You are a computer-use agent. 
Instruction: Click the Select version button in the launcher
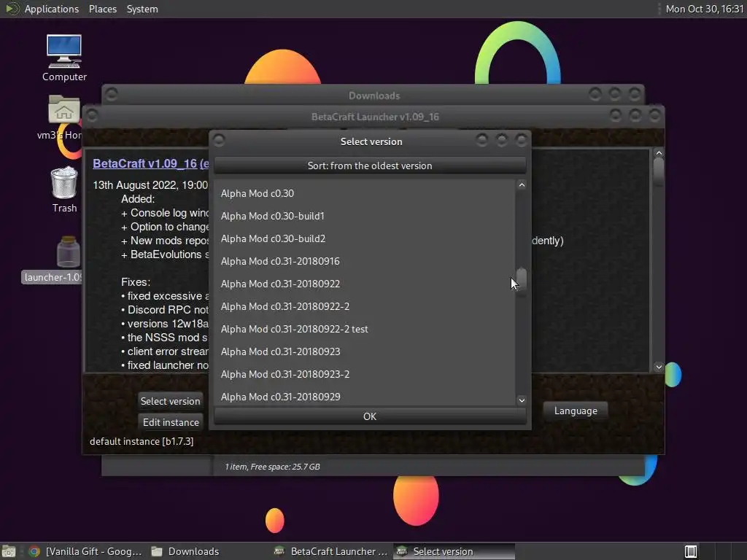[x=170, y=401]
